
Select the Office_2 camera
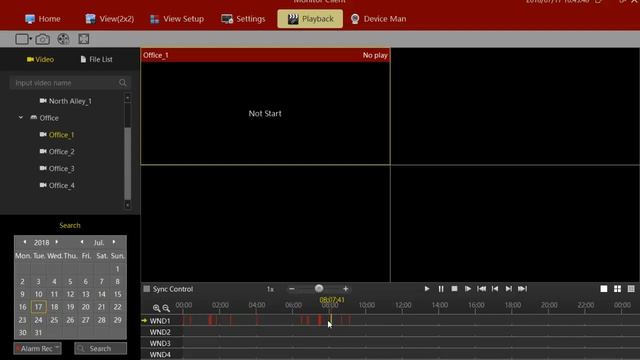click(57, 151)
